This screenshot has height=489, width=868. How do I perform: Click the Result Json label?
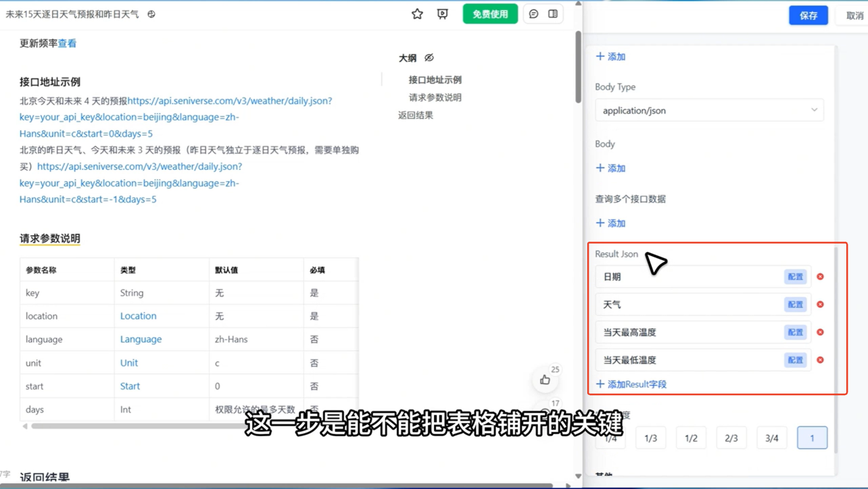616,253
